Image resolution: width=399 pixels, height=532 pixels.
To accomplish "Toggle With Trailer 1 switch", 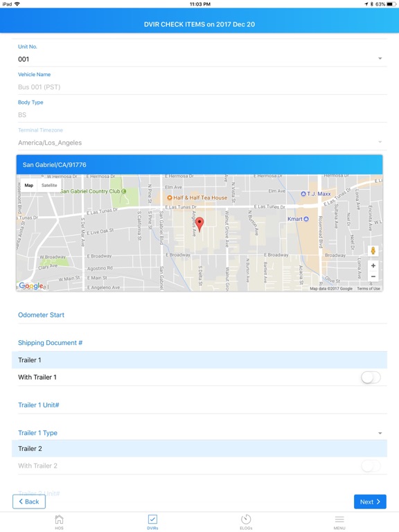I will click(x=371, y=378).
